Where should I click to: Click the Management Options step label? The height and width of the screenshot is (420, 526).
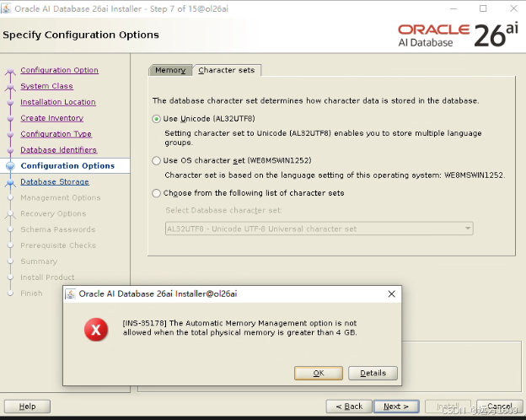click(61, 197)
